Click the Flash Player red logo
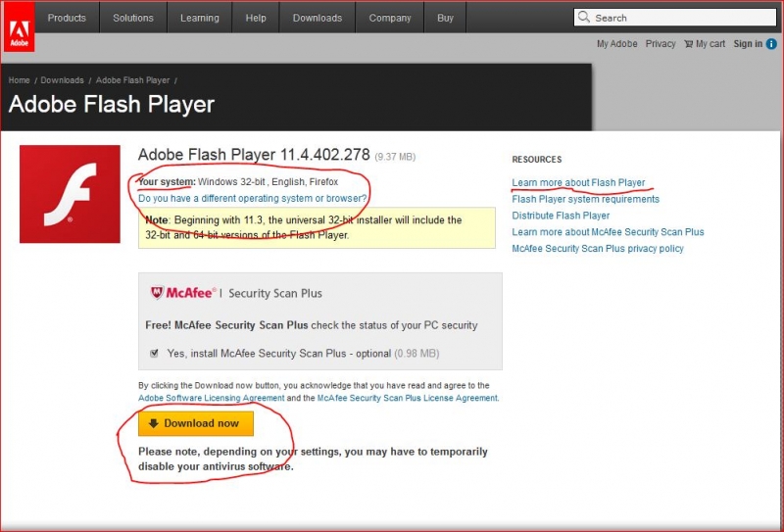Screen dimensions: 784x532 pos(70,194)
